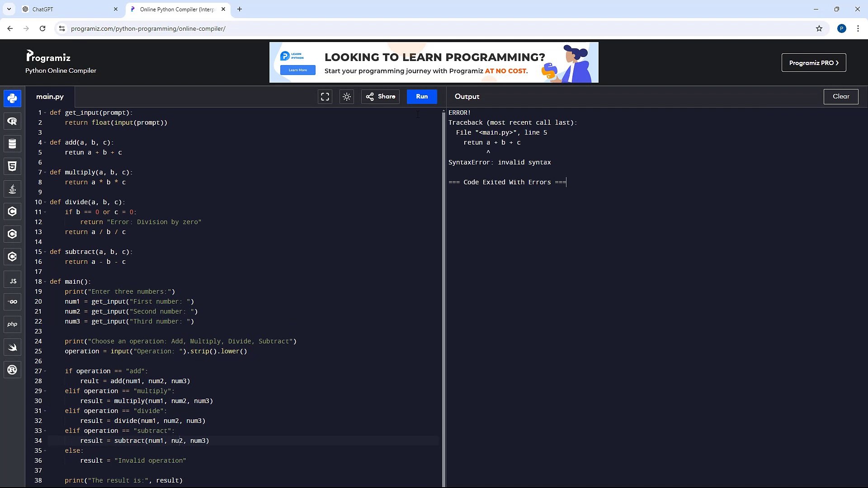
Task: Switch to the R language compiler
Action: [12, 121]
